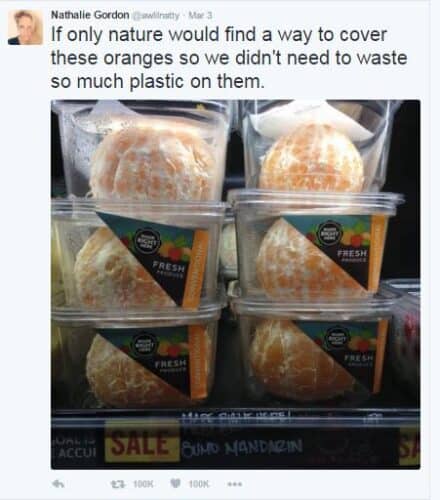Retweet using the retweet arrows icon

tap(117, 483)
